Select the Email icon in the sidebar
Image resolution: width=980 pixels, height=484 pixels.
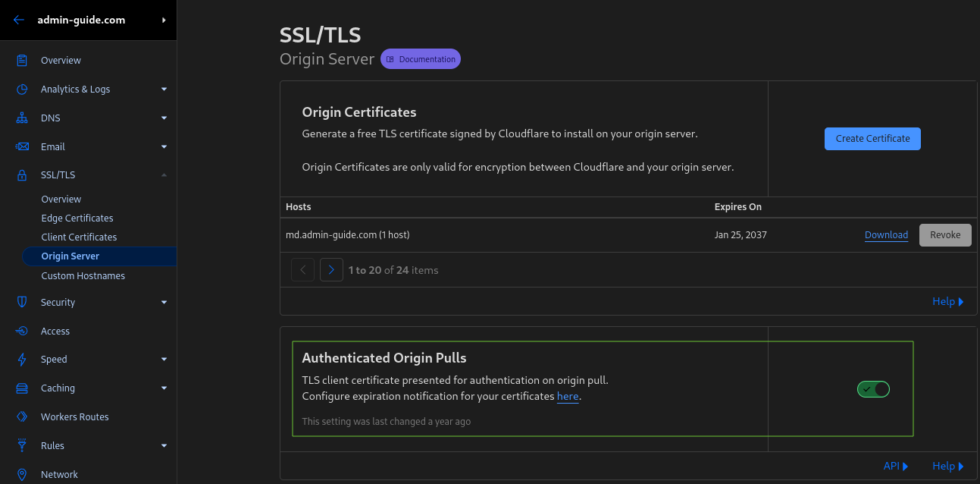click(x=23, y=146)
